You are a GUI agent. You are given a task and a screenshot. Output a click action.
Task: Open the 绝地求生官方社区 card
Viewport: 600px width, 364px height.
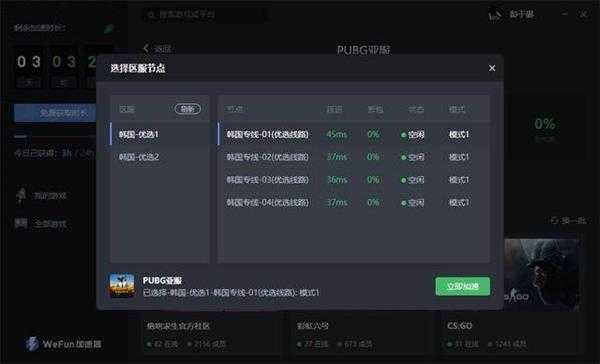tap(209, 333)
